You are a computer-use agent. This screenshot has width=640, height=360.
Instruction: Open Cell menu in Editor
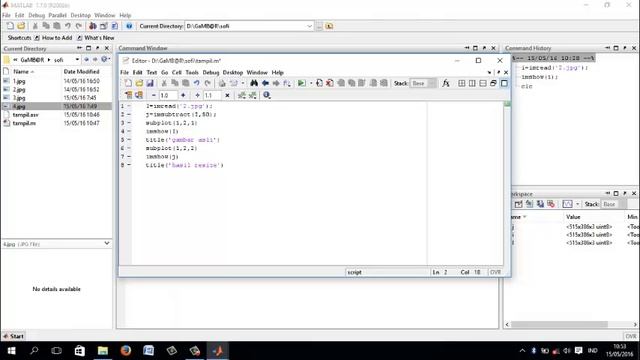[176, 72]
